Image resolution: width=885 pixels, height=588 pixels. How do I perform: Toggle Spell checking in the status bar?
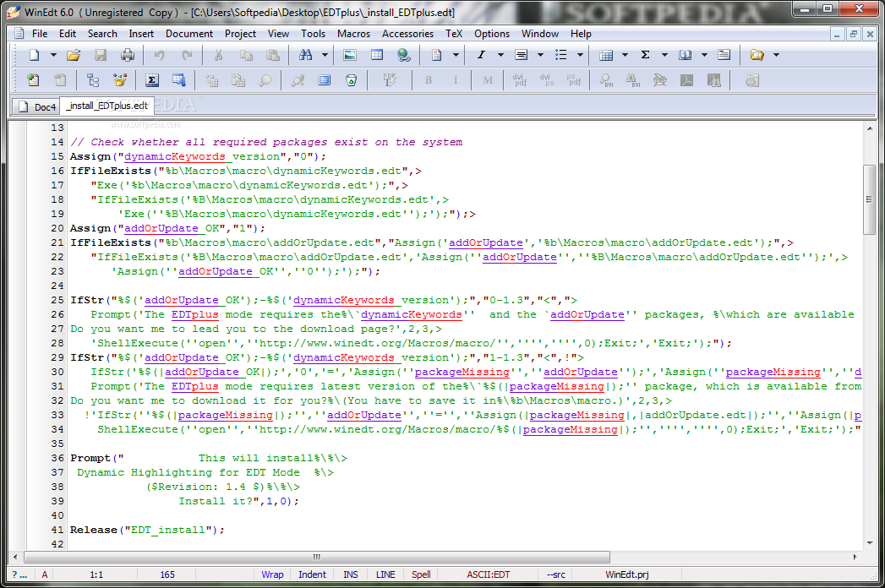point(421,574)
